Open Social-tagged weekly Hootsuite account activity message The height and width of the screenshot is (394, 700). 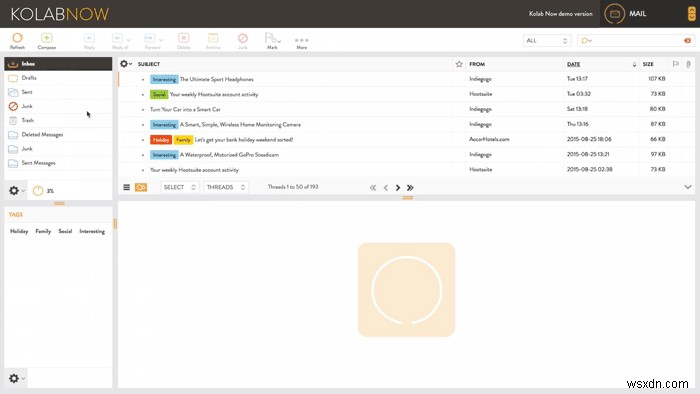click(214, 95)
